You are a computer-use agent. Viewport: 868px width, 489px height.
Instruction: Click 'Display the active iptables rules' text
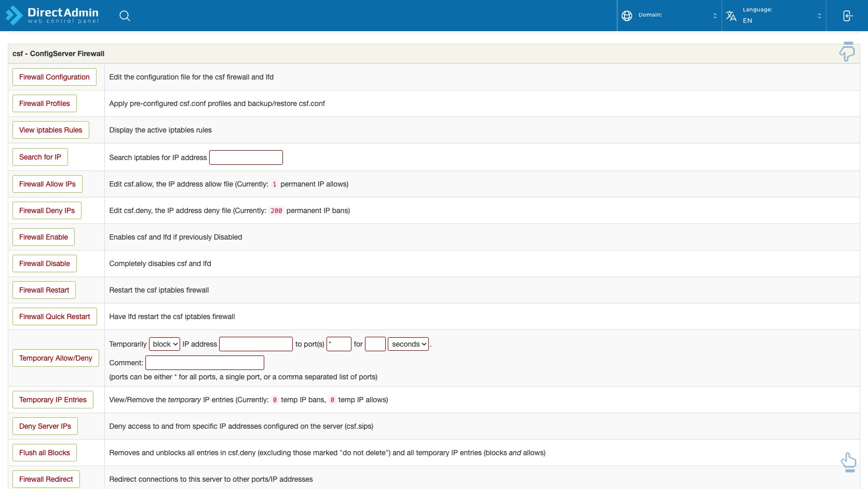point(160,130)
